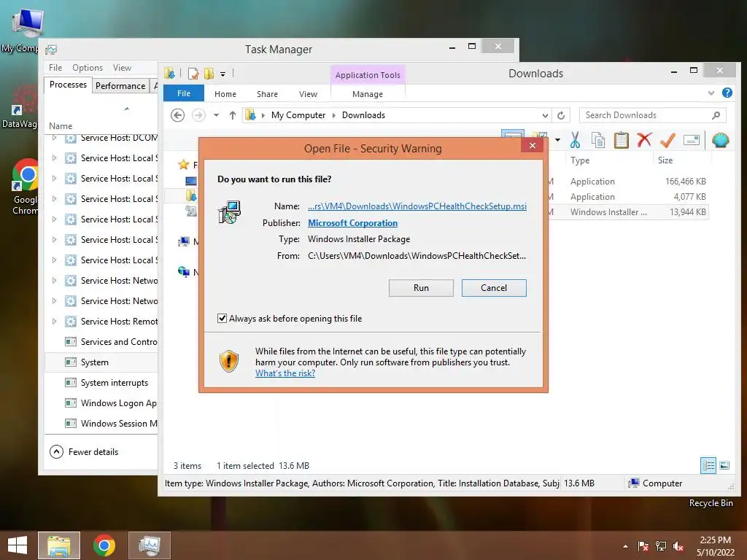Open view options dropdown arrow in Downloads toolbar
747x560 pixels.
557,140
